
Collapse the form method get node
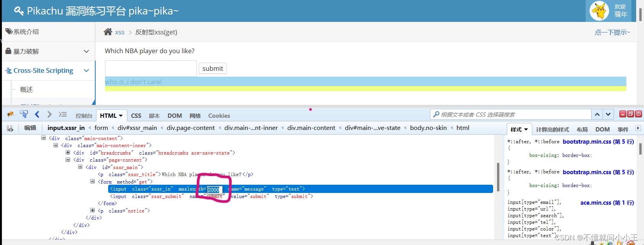(93, 181)
